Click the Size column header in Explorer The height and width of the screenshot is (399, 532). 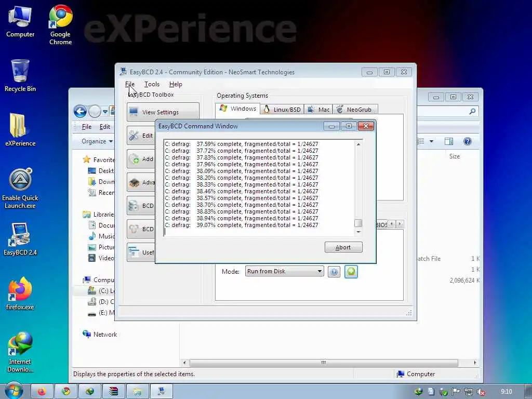point(455,156)
